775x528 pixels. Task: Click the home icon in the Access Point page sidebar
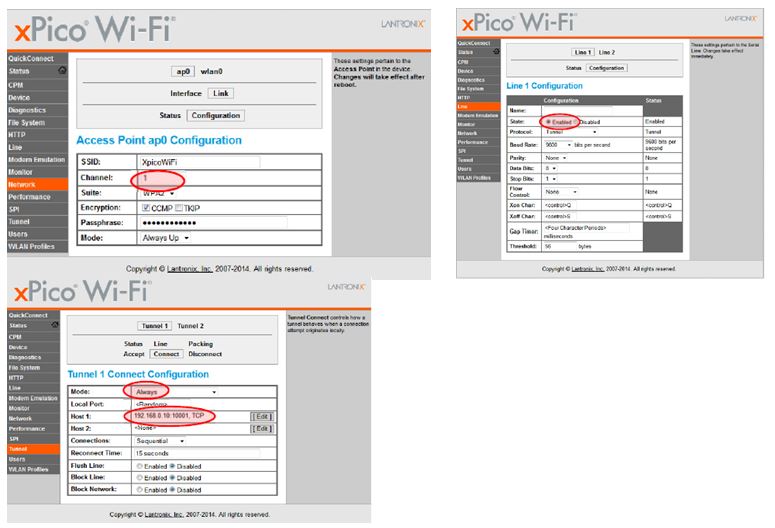click(x=62, y=71)
